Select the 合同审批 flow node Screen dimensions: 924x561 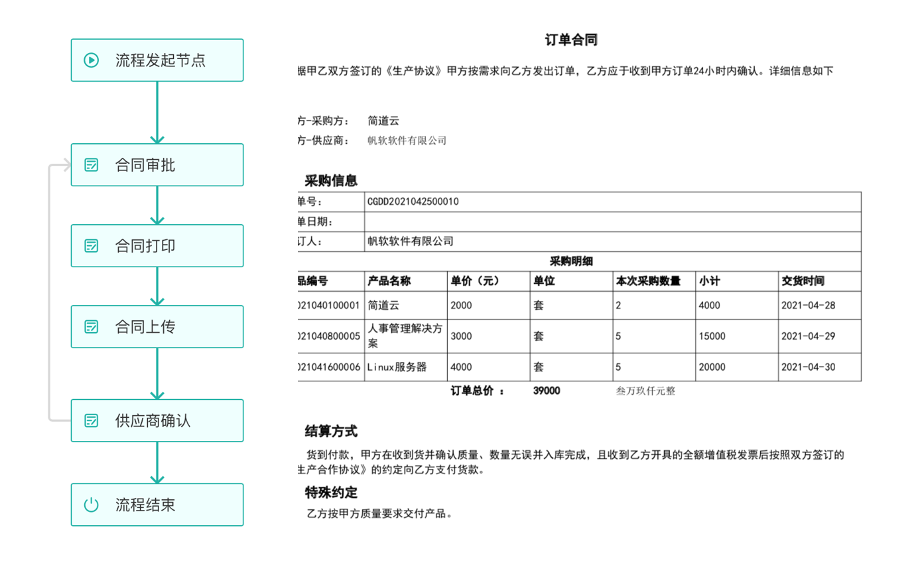tap(157, 165)
